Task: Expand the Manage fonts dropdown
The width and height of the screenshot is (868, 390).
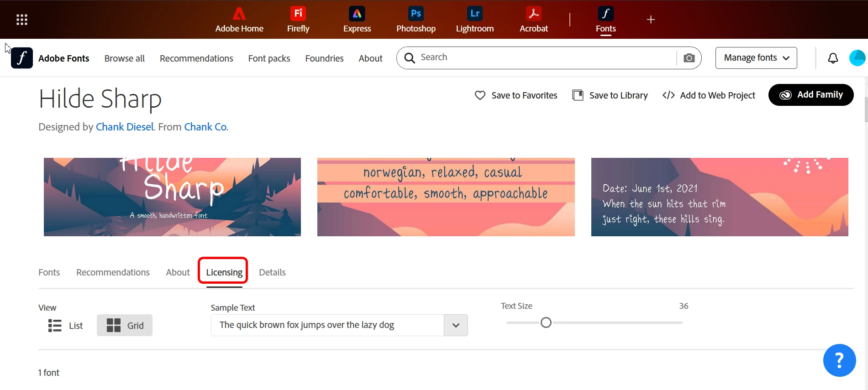Action: click(756, 58)
